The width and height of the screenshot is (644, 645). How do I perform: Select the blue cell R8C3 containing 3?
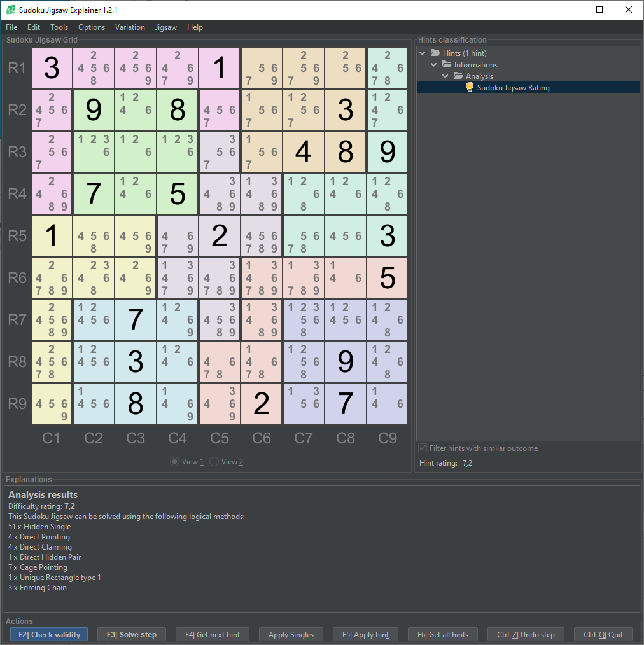(136, 361)
